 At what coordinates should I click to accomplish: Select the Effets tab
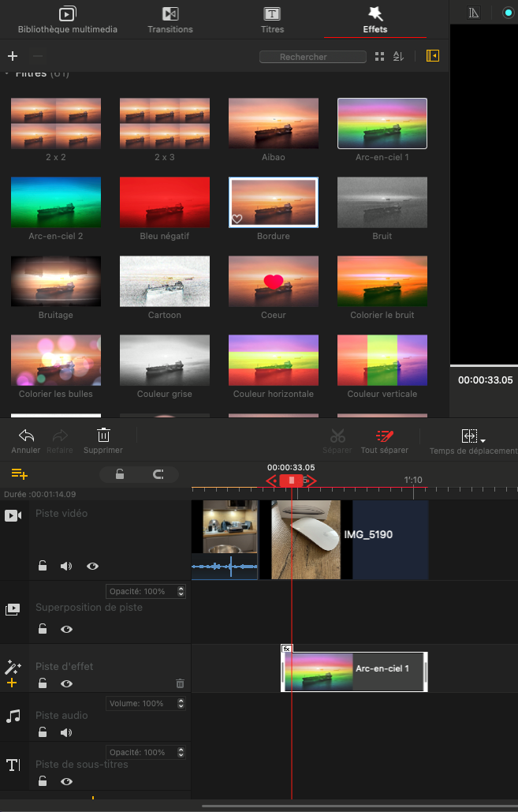pos(375,21)
